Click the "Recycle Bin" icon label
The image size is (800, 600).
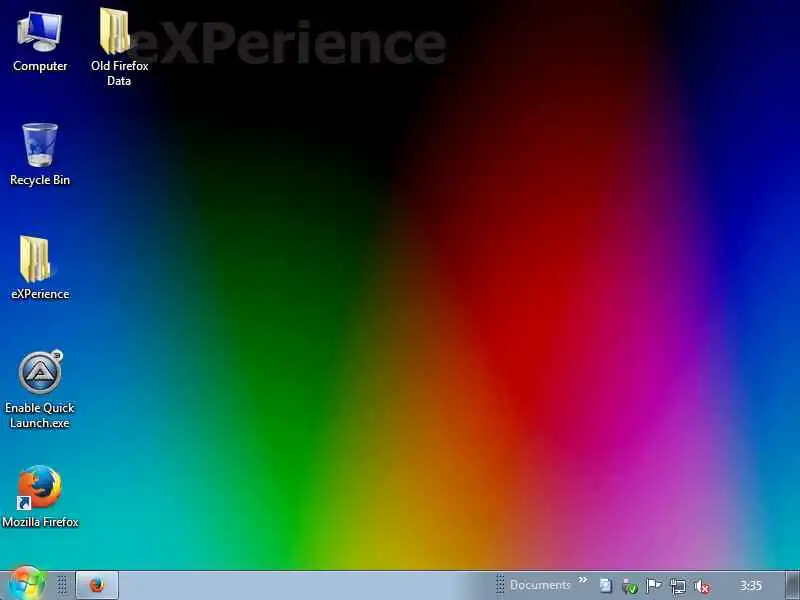(40, 180)
